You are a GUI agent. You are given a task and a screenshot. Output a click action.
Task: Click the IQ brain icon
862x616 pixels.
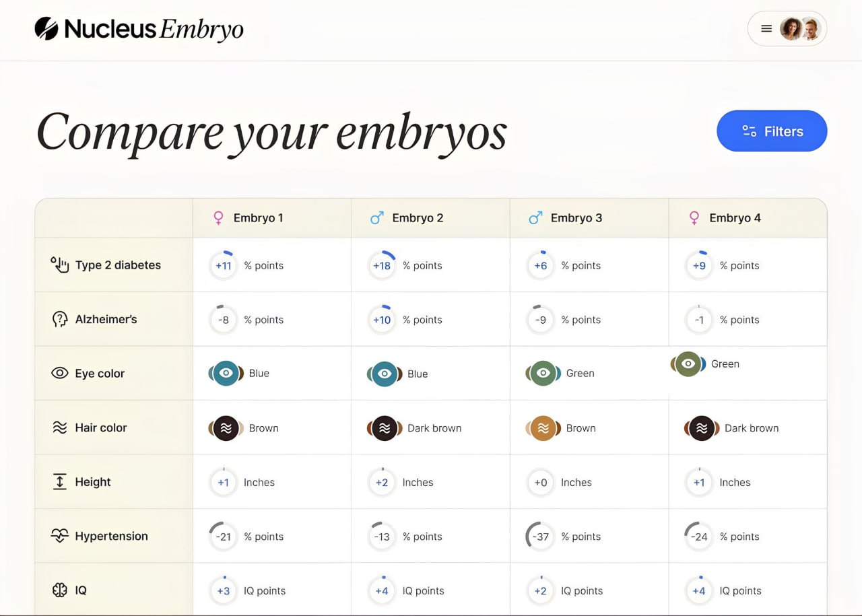tap(60, 590)
